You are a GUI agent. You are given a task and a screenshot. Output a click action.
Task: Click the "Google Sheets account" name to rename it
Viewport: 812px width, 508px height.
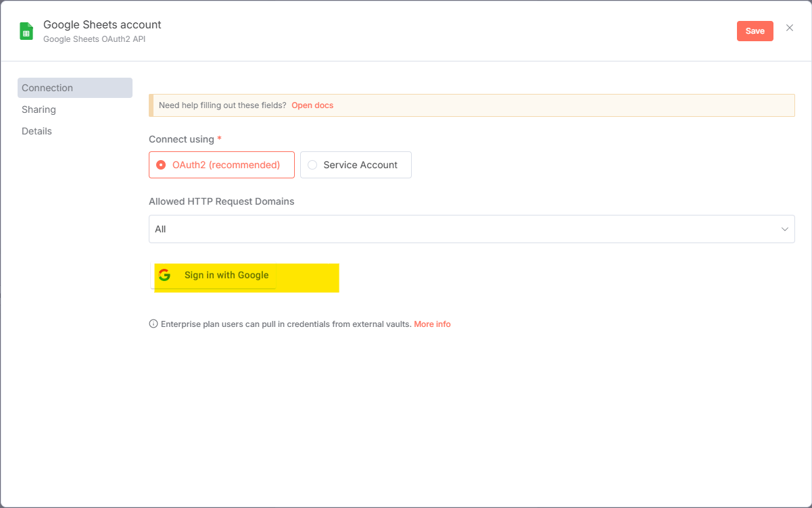pos(102,24)
